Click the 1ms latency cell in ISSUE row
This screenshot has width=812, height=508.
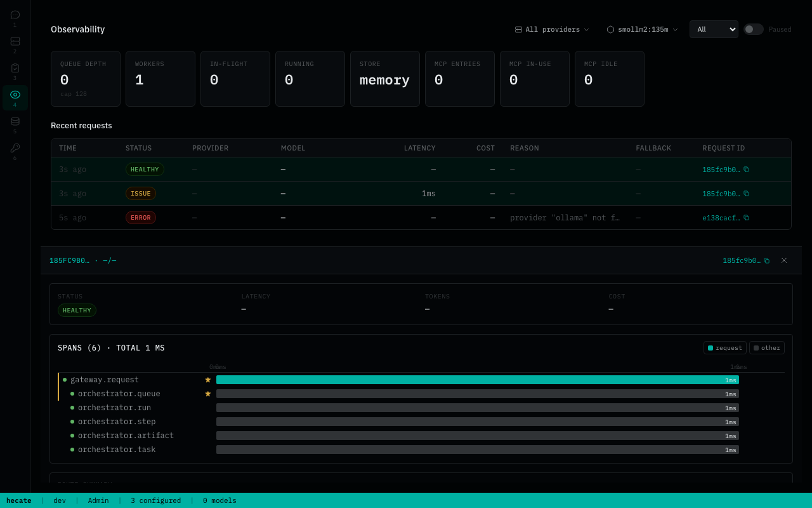[x=429, y=194]
